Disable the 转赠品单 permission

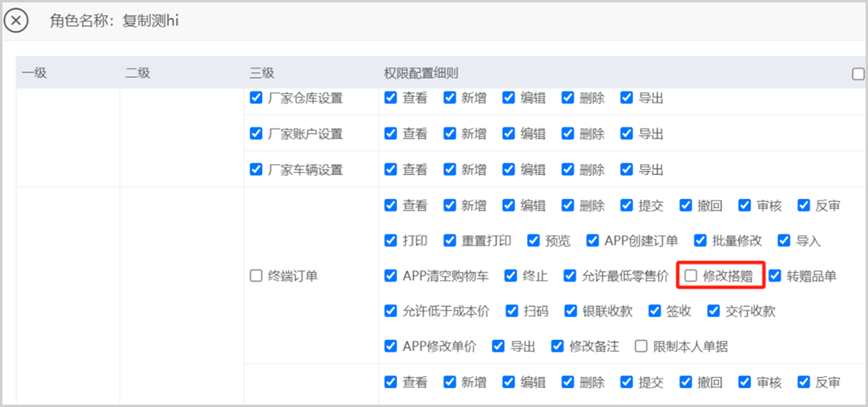click(x=775, y=276)
